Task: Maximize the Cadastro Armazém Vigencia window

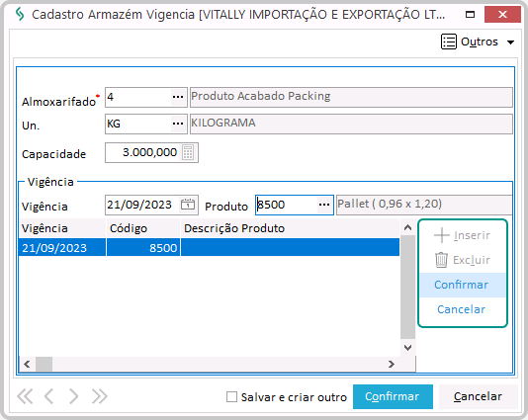Action: [470, 15]
